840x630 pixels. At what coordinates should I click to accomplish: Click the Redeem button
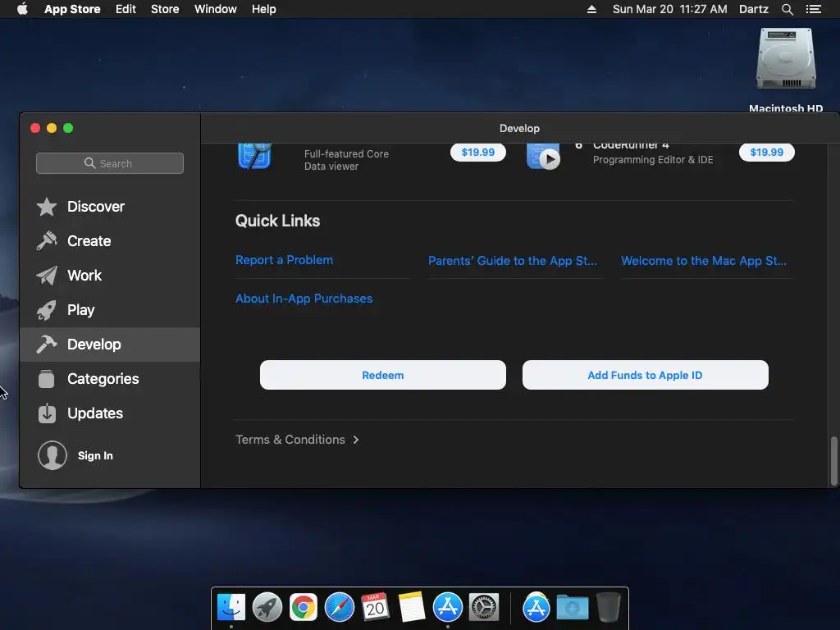pos(382,375)
